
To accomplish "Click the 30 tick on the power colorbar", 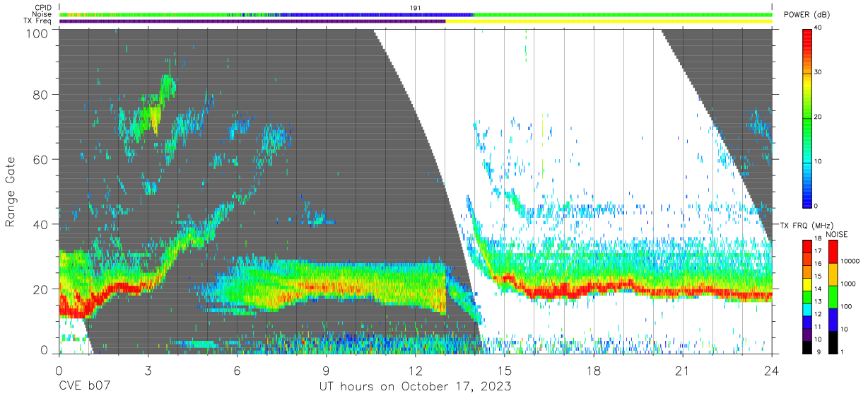I will pyautogui.click(x=819, y=73).
